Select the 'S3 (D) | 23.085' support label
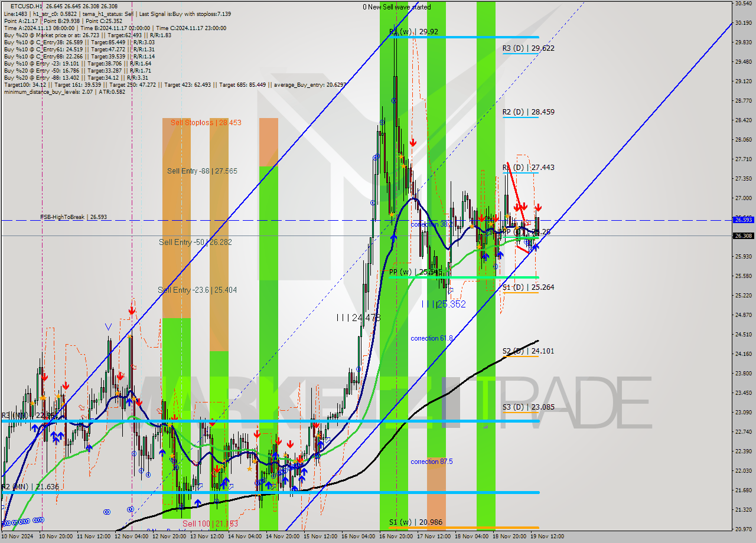 pyautogui.click(x=529, y=407)
